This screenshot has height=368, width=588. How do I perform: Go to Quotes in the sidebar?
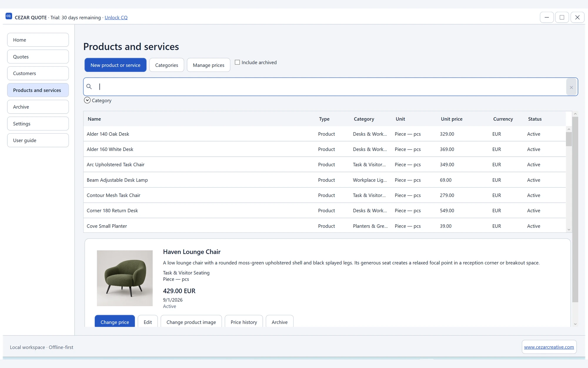(38, 57)
